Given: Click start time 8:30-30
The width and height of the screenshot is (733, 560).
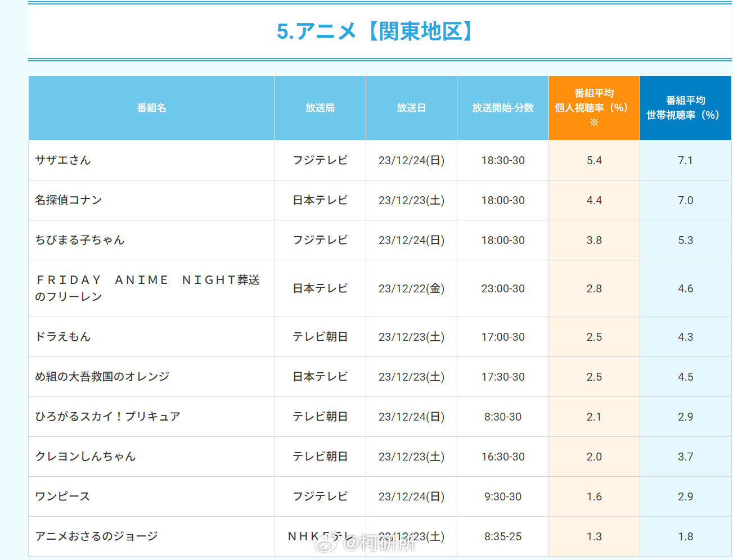Looking at the screenshot, I should (503, 417).
